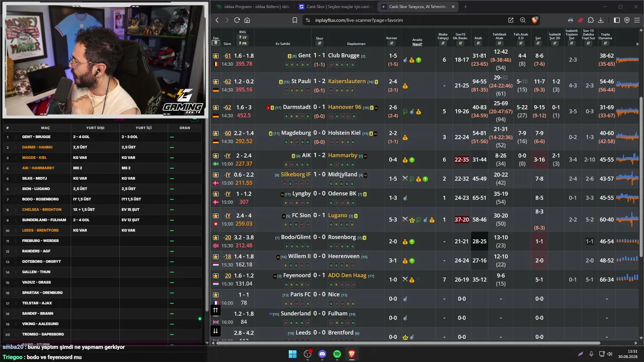This screenshot has width=644, height=362.
Task: Sort by Teh.Atak 2.D column
Action: tap(521, 44)
